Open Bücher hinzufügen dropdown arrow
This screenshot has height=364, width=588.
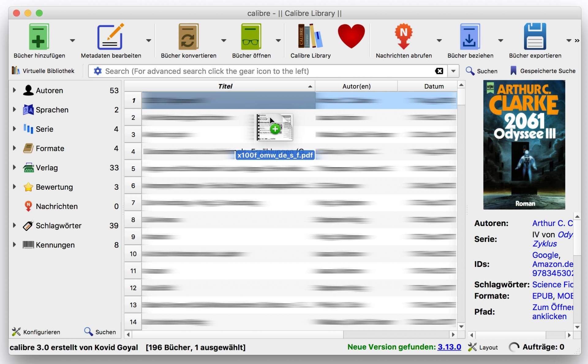pyautogui.click(x=72, y=40)
